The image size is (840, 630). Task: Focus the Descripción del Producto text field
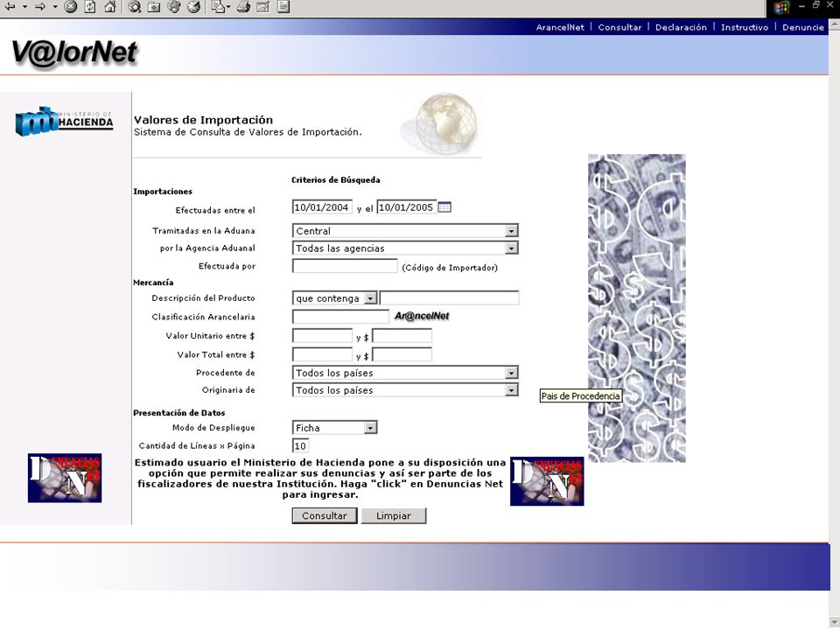point(449,297)
